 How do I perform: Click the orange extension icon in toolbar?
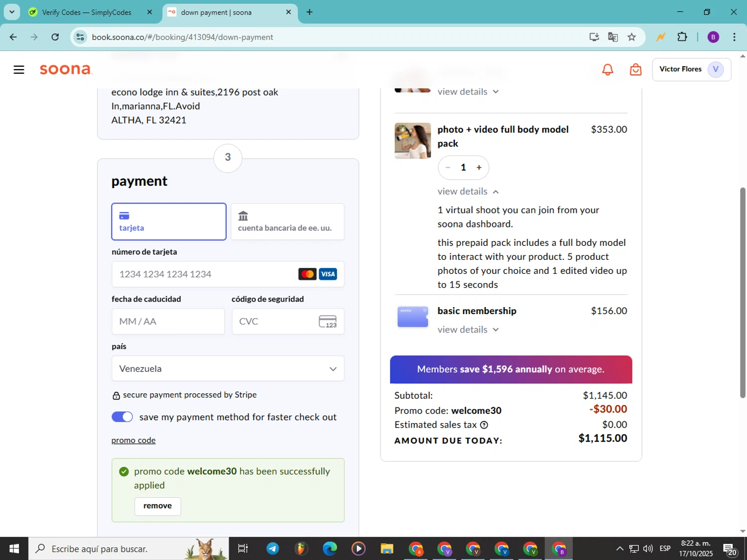[661, 37]
